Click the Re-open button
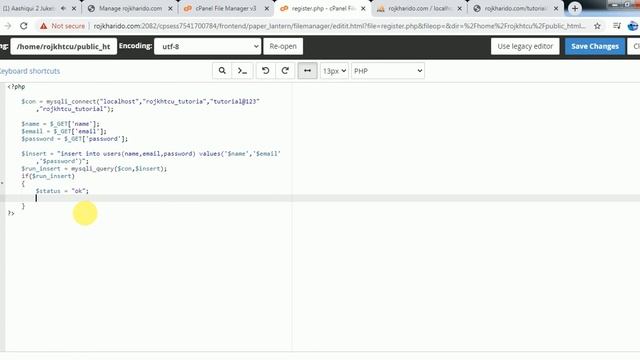The image size is (640, 360). pos(283,46)
